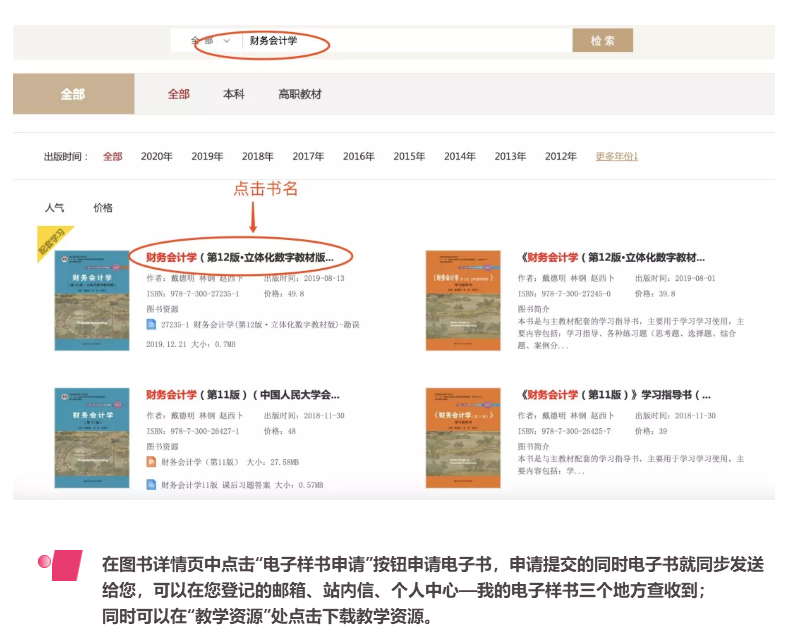The width and height of the screenshot is (790, 642).
Task: Filter publication year 2020年
Action: click(x=157, y=156)
